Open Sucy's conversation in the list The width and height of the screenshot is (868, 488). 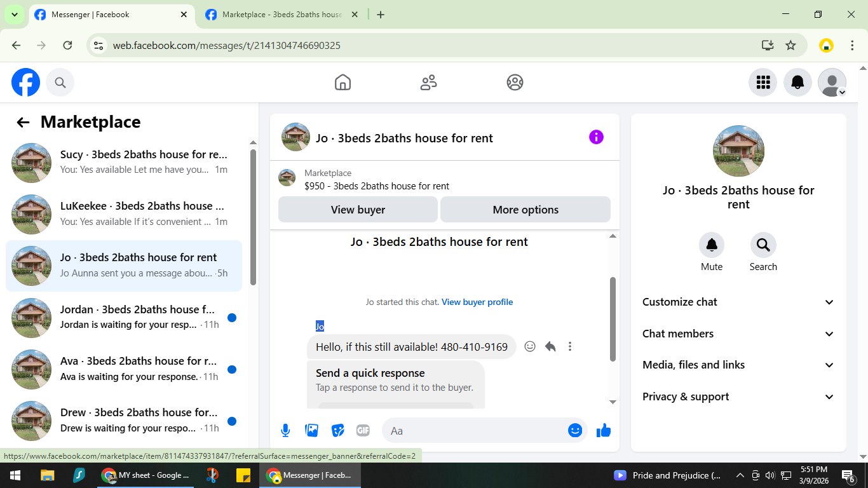tap(124, 162)
